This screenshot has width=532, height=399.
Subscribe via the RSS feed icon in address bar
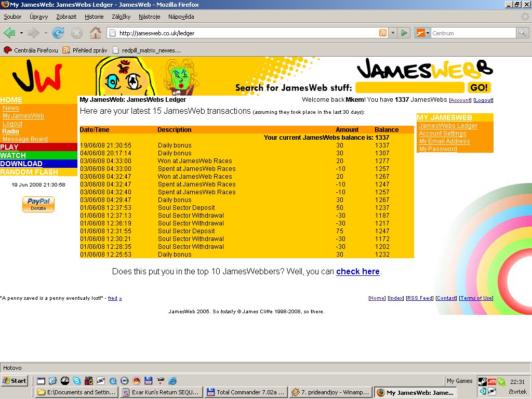coord(383,33)
